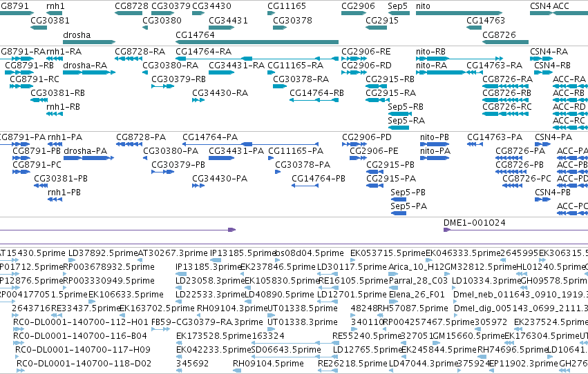Click the "CSN4" gene label
This screenshot has width=588, height=374.
[540, 6]
